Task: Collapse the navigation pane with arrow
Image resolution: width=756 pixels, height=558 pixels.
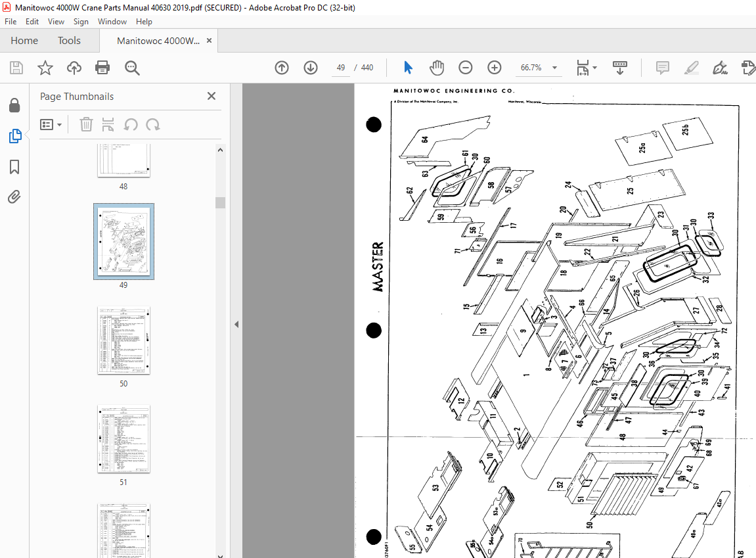Action: click(x=236, y=325)
